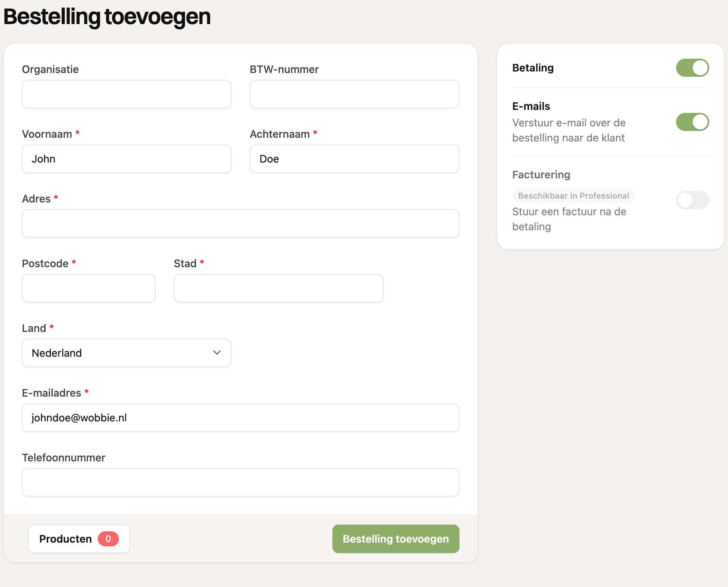Click the Achternaam field containing Doe
Screen dimensions: 728x587
[355, 159]
